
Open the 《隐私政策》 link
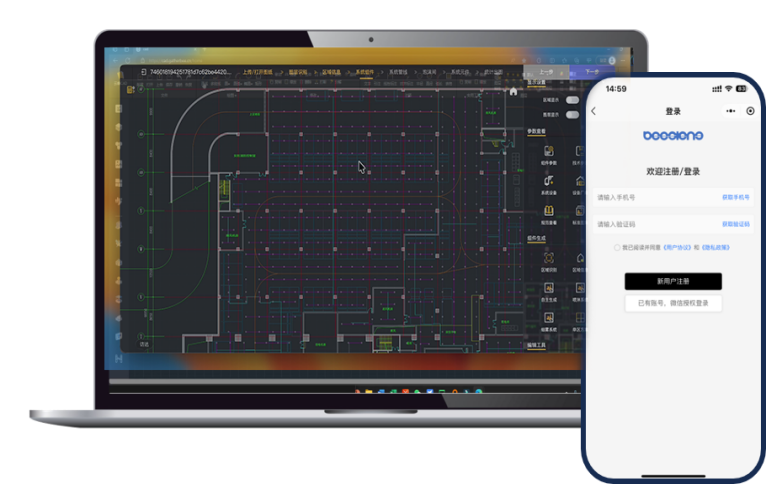(x=716, y=248)
